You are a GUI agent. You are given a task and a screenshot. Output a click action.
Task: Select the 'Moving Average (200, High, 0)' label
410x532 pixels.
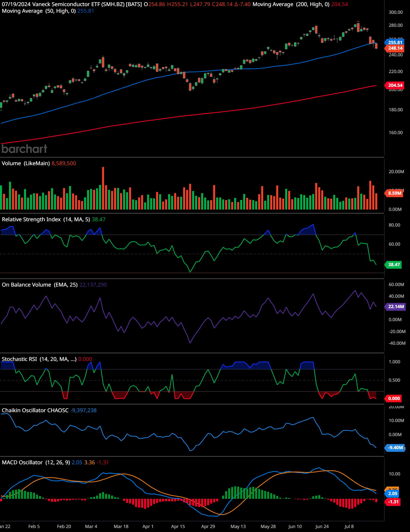pyautogui.click(x=291, y=4)
